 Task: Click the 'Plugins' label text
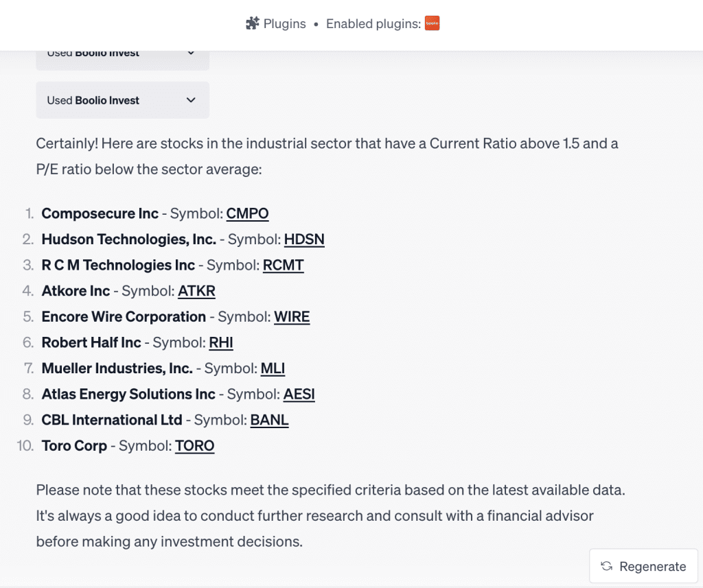click(285, 23)
